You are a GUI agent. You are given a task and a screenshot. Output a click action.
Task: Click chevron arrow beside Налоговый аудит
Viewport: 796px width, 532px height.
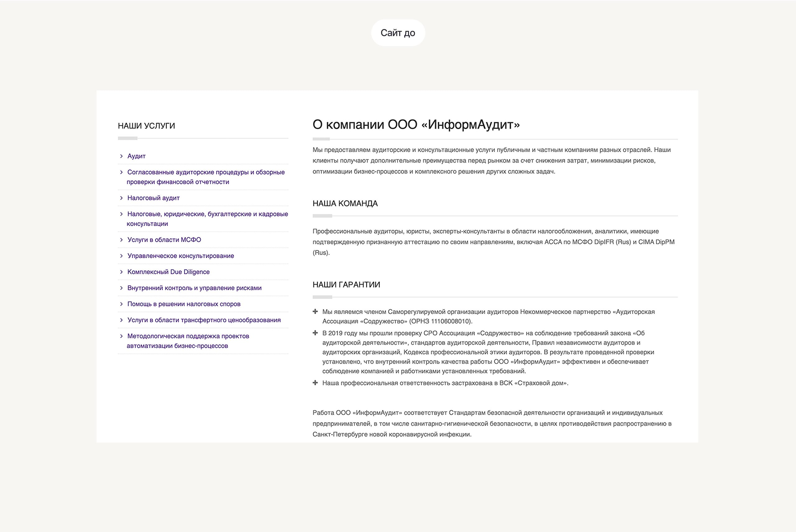pyautogui.click(x=121, y=198)
